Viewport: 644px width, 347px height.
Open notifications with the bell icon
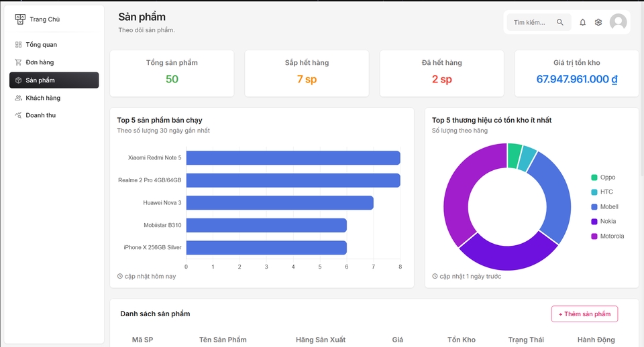coord(582,23)
